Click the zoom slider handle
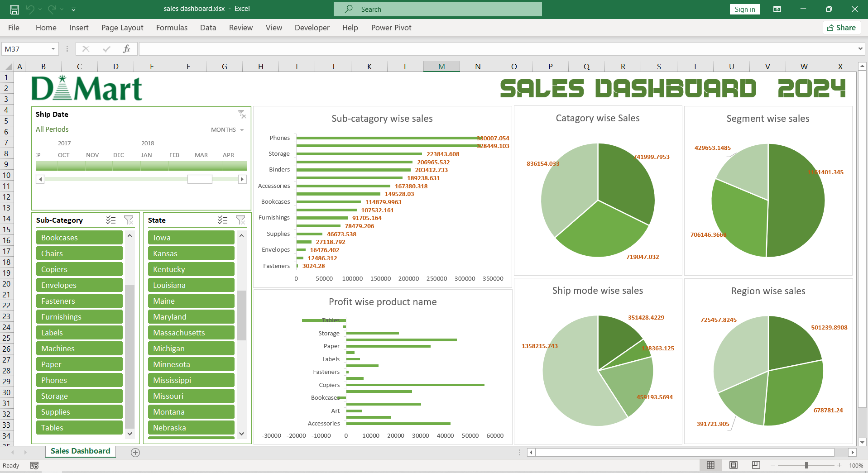The image size is (868, 473). tap(806, 465)
